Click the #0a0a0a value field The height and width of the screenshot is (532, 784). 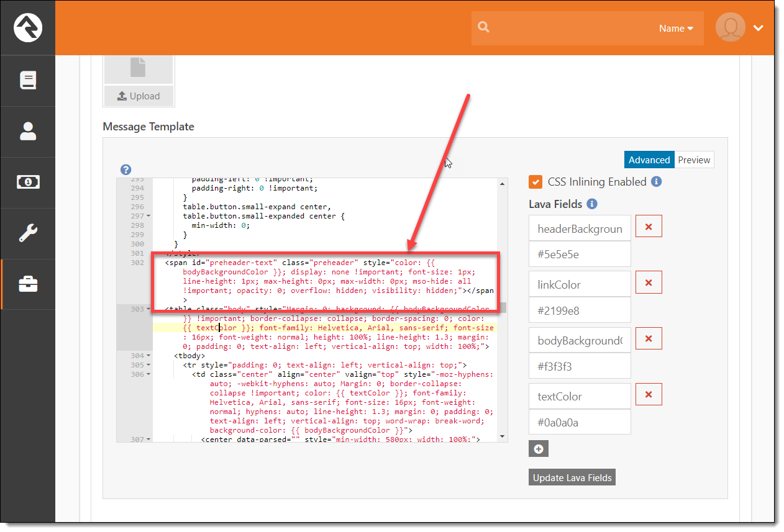pyautogui.click(x=580, y=422)
